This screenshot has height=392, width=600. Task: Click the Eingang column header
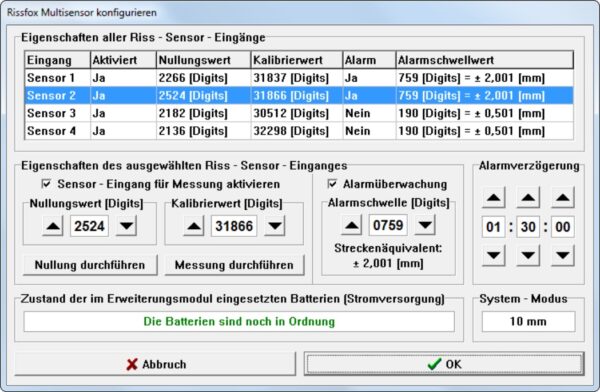click(x=57, y=60)
